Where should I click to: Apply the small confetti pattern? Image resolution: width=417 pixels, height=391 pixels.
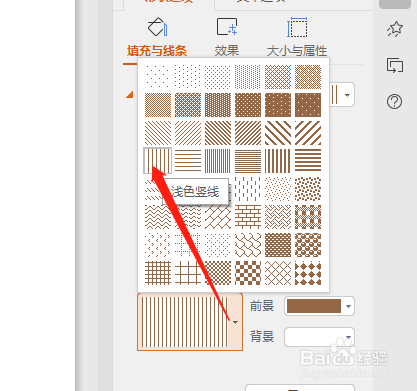278,189
